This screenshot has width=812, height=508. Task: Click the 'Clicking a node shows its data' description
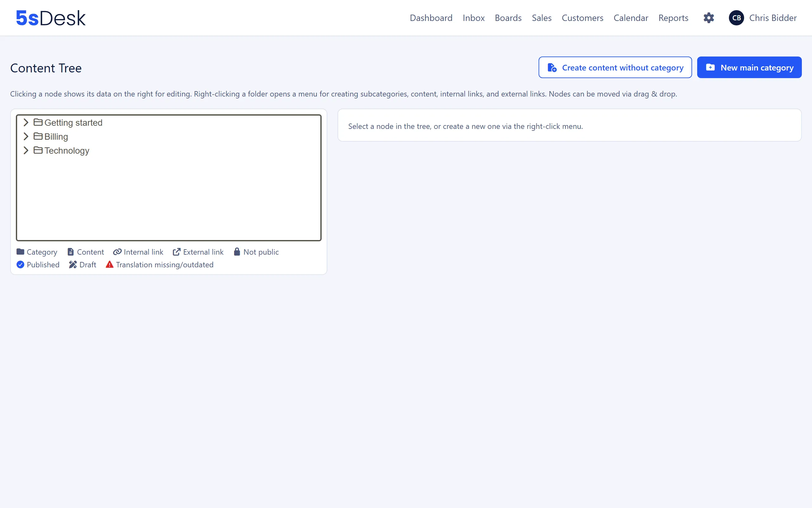(344, 94)
